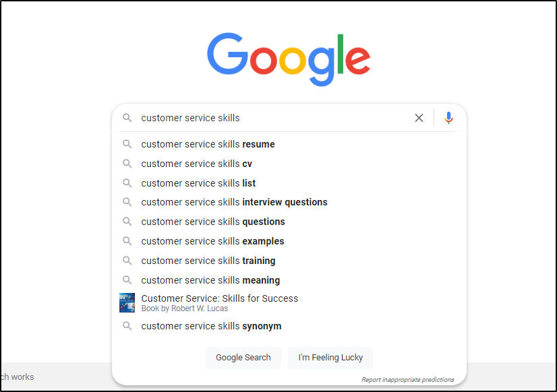Select 'customer service skills cv' suggestion
The height and width of the screenshot is (392, 557).
pyautogui.click(x=196, y=164)
